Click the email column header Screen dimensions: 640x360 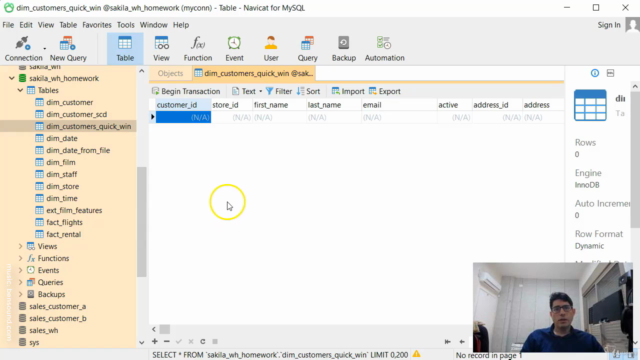[x=399, y=105]
